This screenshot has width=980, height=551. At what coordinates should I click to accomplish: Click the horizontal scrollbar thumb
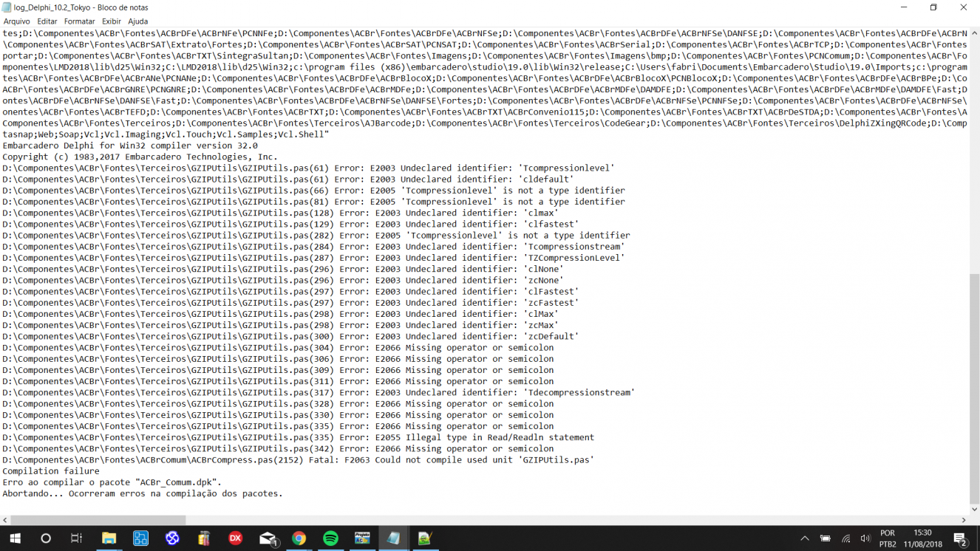(x=98, y=520)
